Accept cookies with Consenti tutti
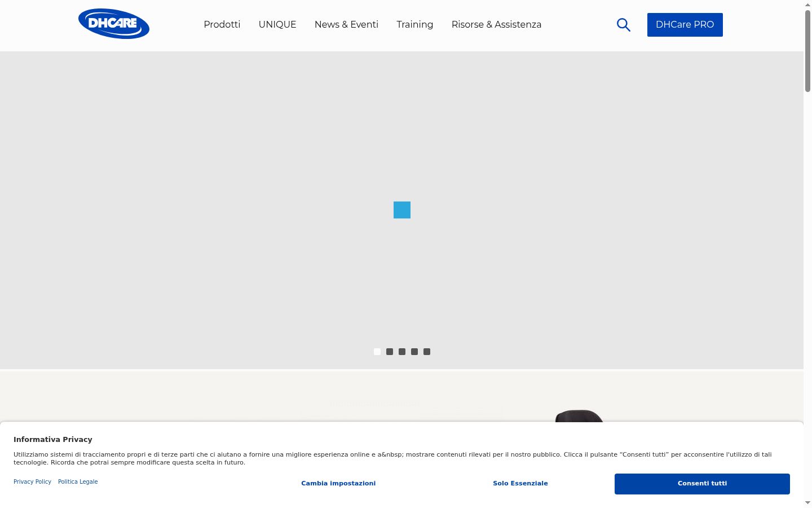The height and width of the screenshot is (508, 812). tap(702, 484)
